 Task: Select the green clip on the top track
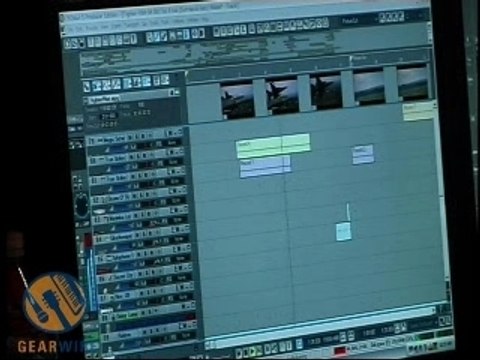pyautogui.click(x=273, y=145)
